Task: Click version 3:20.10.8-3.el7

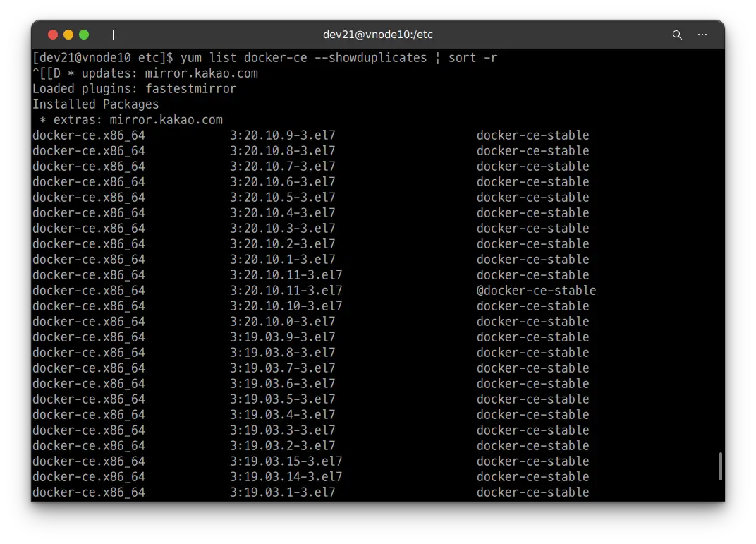Action: [x=282, y=151]
